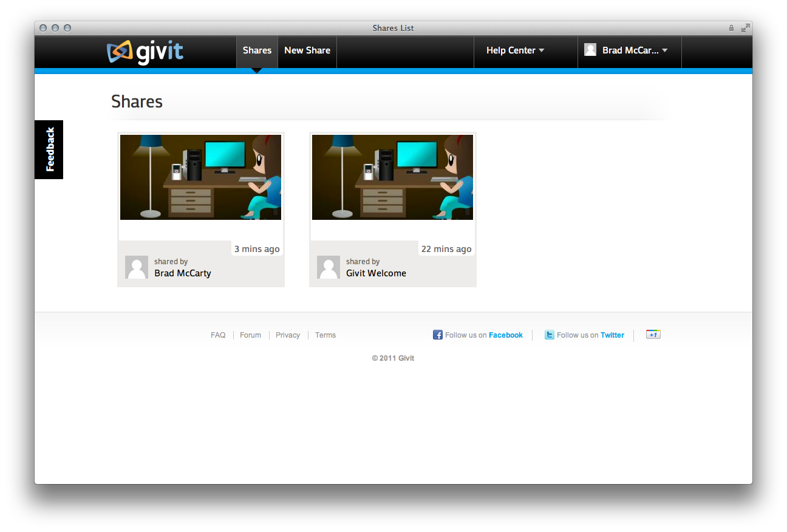Open the Brad McCar... account menu
This screenshot has width=787, height=532.
(x=630, y=51)
